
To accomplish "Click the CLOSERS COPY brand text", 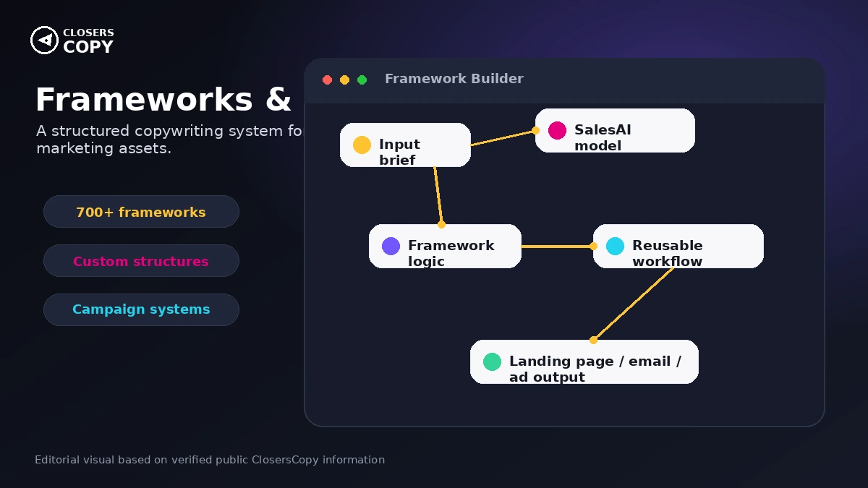I will click(88, 41).
